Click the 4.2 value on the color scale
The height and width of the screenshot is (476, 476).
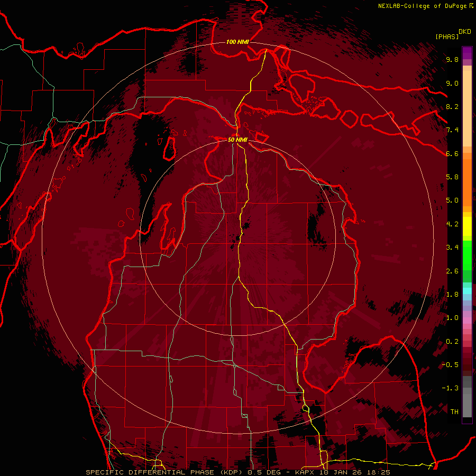coord(452,224)
